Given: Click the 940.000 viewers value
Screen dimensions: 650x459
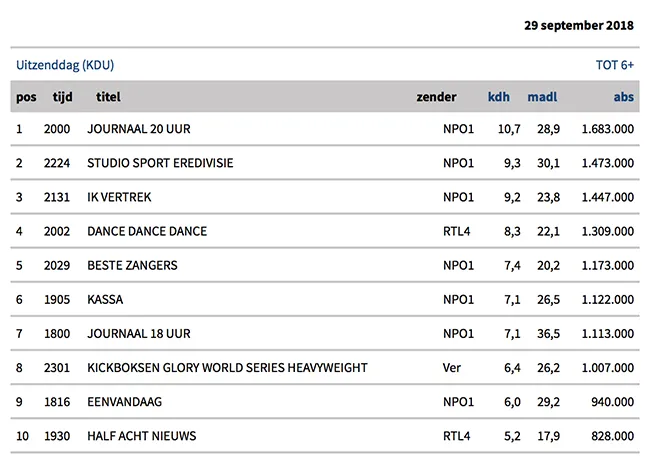Looking at the screenshot, I should (x=613, y=402).
